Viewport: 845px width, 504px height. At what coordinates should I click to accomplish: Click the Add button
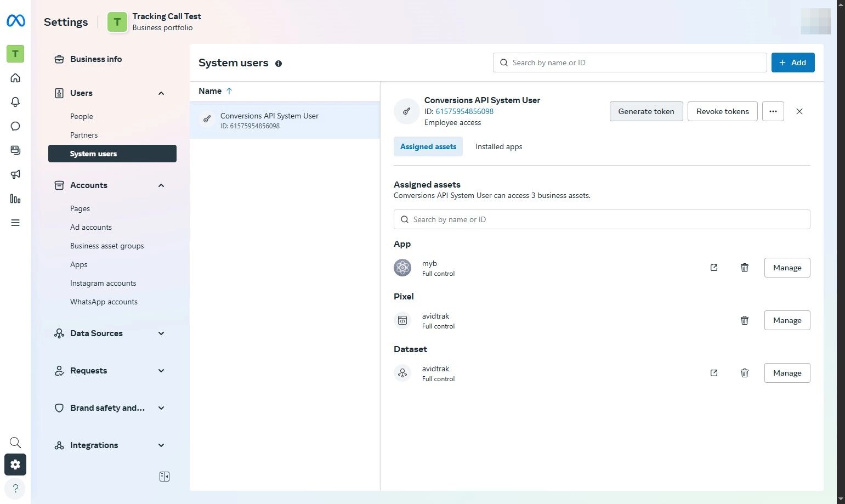793,63
